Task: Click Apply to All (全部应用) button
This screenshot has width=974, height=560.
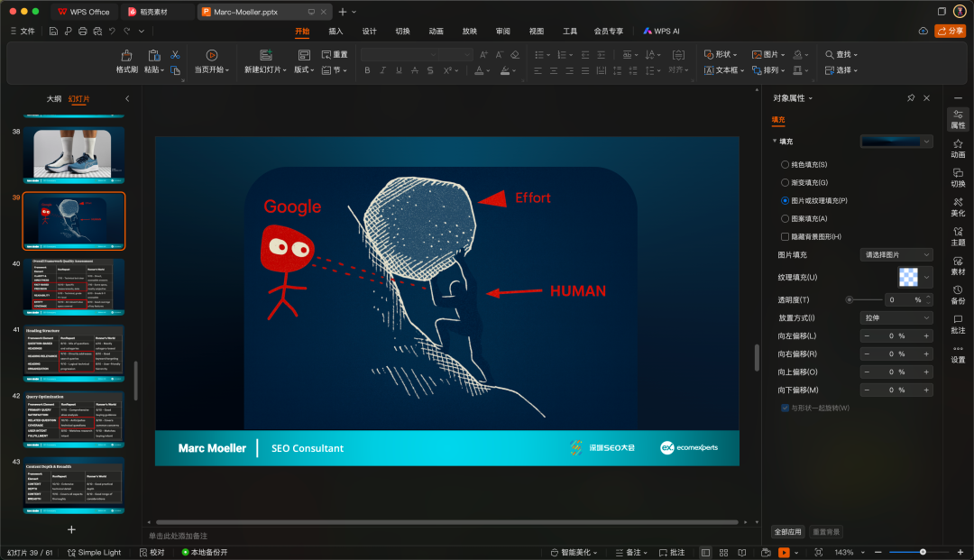Action: coord(787,532)
